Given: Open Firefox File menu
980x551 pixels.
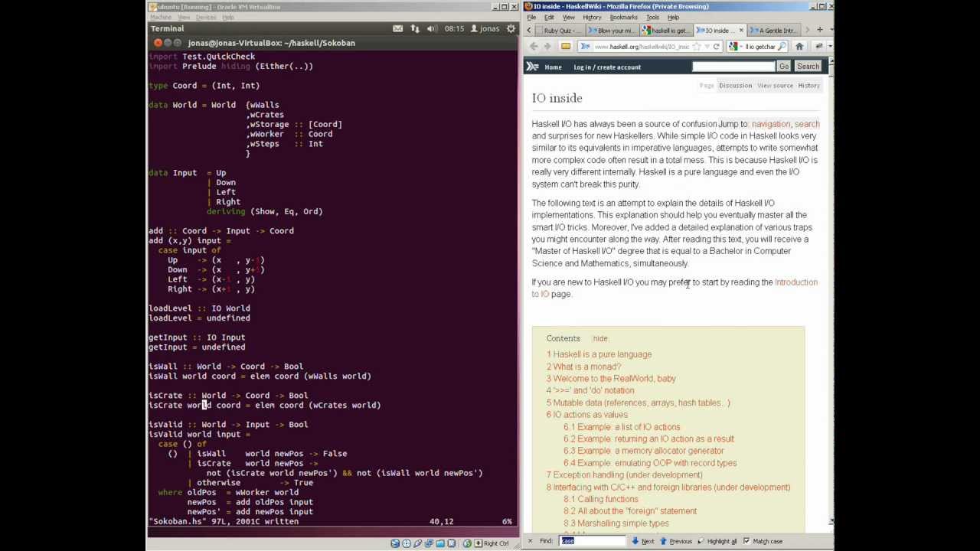Looking at the screenshot, I should [x=531, y=18].
